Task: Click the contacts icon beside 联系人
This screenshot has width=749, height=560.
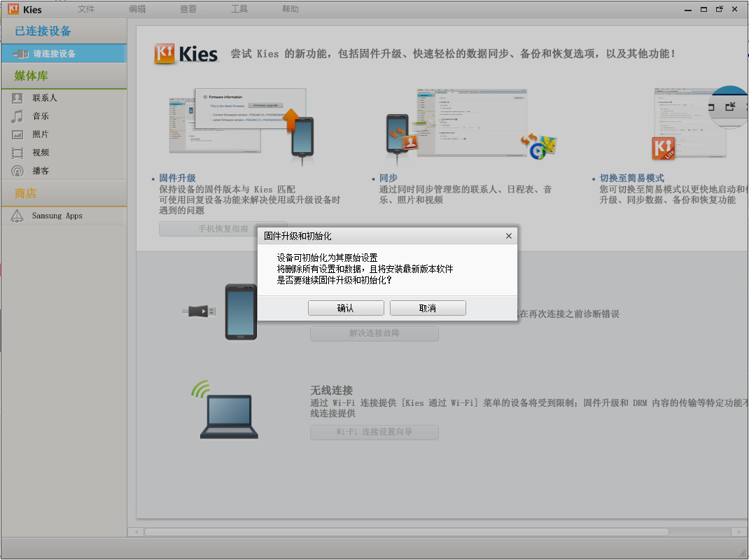Action: (x=17, y=98)
